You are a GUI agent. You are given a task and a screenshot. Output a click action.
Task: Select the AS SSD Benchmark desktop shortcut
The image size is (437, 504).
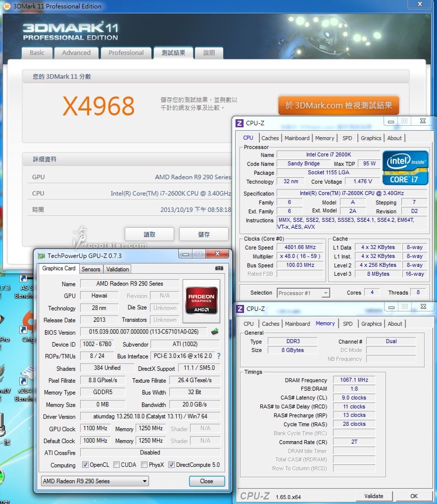coord(25,287)
